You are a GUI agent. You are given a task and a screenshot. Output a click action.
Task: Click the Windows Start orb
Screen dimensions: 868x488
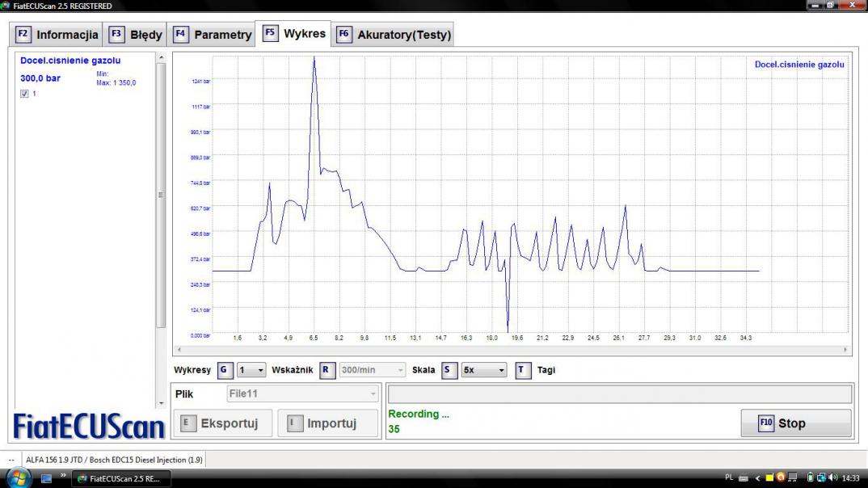tap(18, 477)
